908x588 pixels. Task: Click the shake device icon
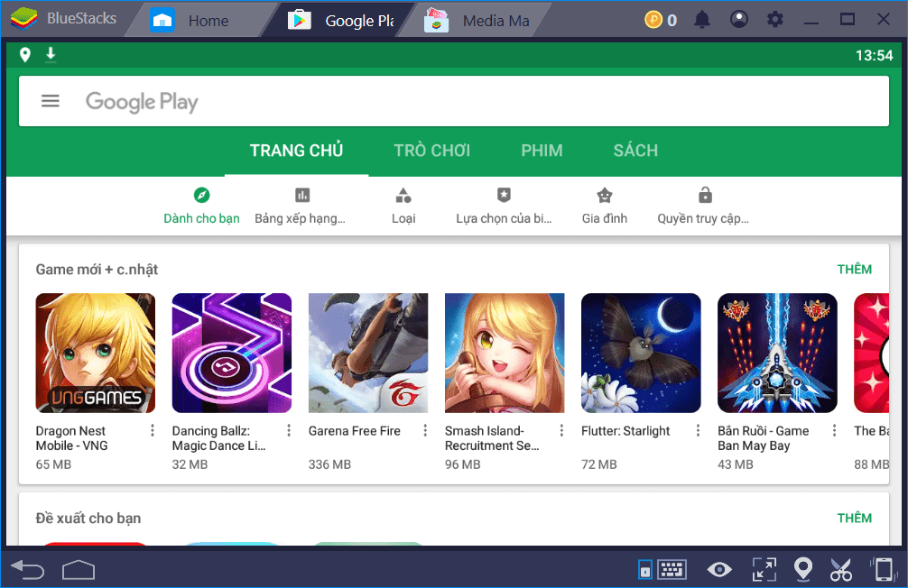tap(883, 569)
